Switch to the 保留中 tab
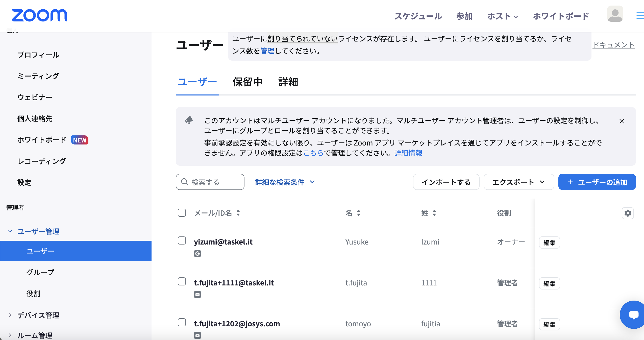Image resolution: width=644 pixels, height=340 pixels. pos(247,82)
